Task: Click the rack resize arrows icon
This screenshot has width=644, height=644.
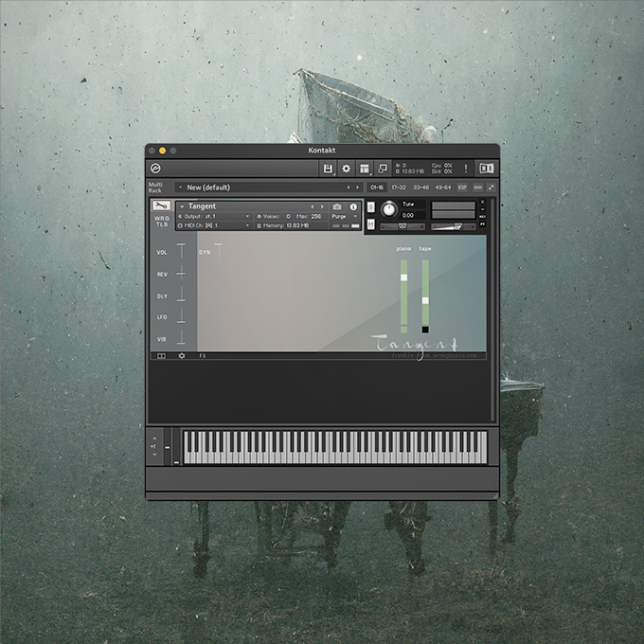Action: point(492,188)
